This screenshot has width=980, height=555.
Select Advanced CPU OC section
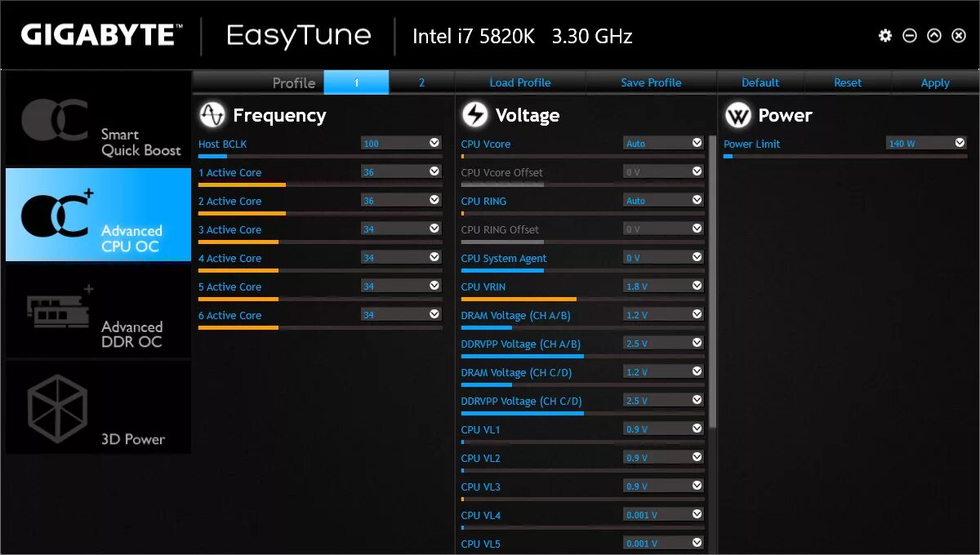98,215
